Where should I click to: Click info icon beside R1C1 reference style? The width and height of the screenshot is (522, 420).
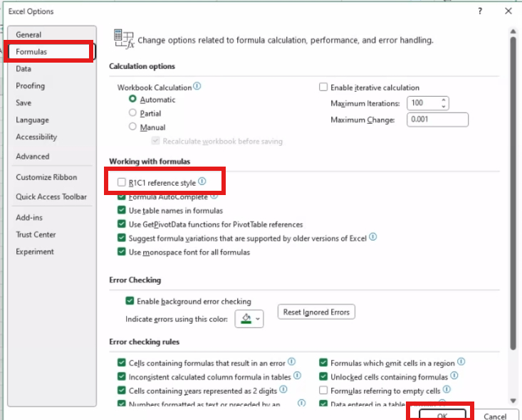[202, 182]
